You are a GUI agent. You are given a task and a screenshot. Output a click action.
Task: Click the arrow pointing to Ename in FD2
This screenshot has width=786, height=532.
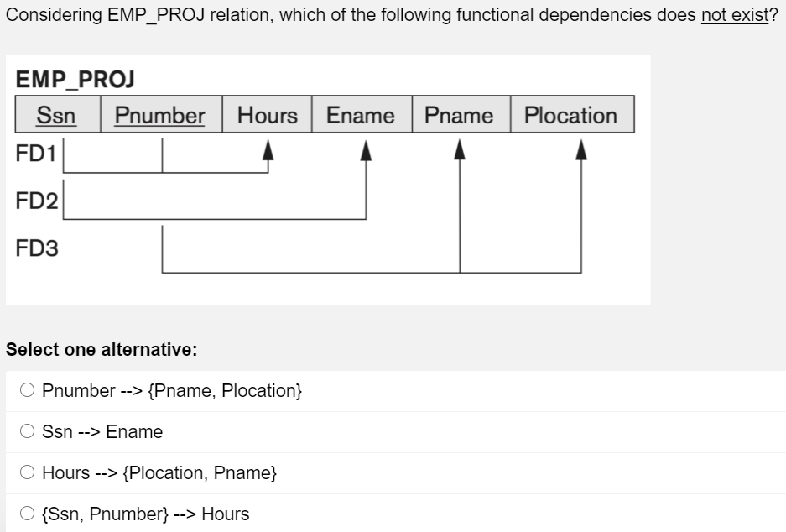[x=367, y=151]
